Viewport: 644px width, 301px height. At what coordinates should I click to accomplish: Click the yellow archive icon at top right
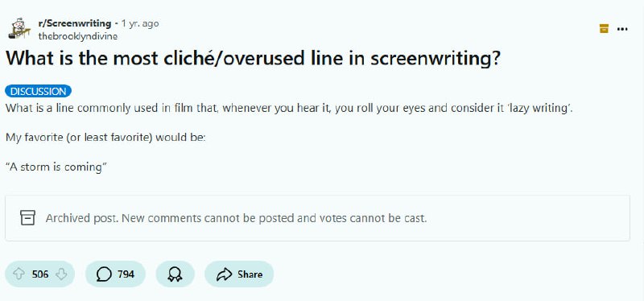pyautogui.click(x=604, y=28)
